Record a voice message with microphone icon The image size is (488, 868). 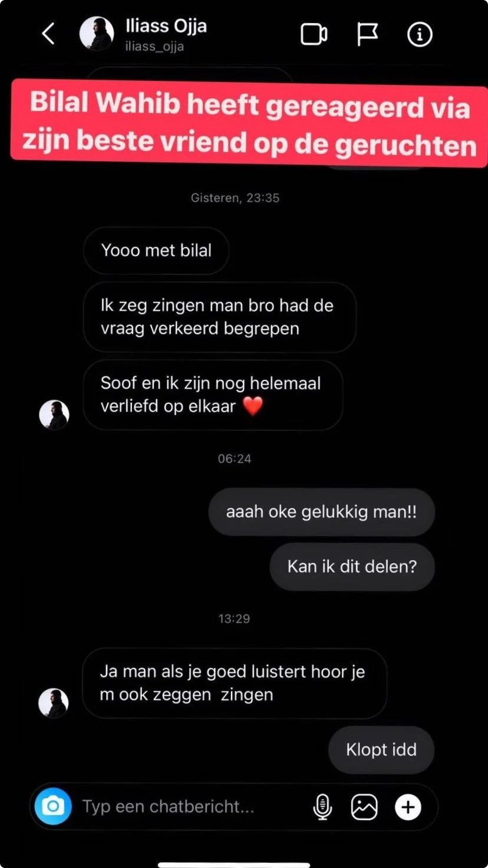[322, 806]
